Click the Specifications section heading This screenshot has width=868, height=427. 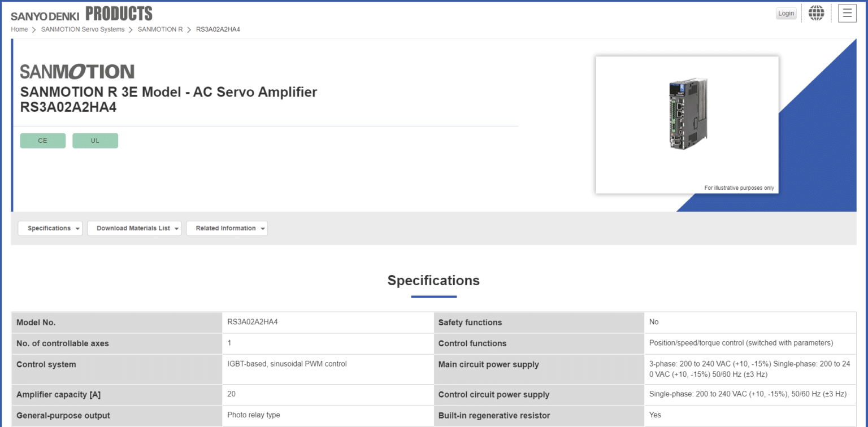433,280
